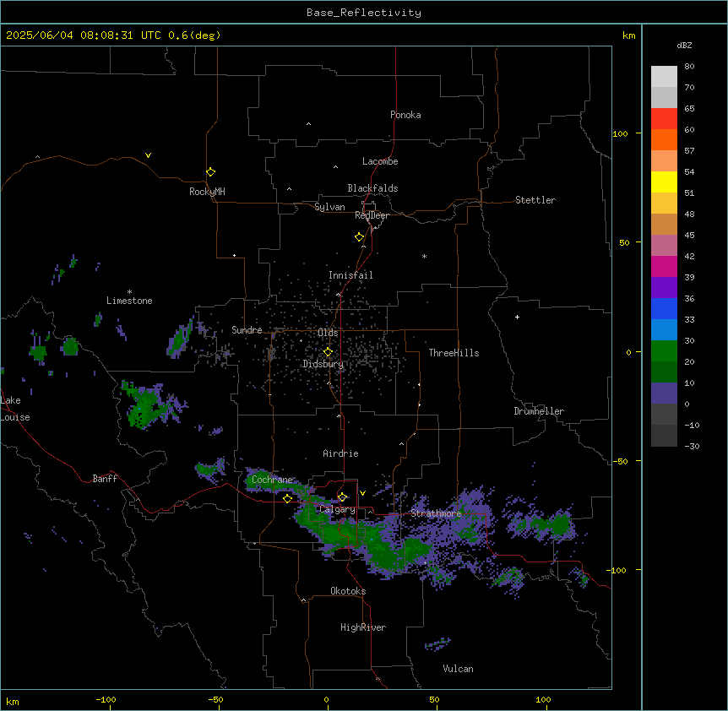
Task: Click the Olds town label
Action: (x=328, y=333)
